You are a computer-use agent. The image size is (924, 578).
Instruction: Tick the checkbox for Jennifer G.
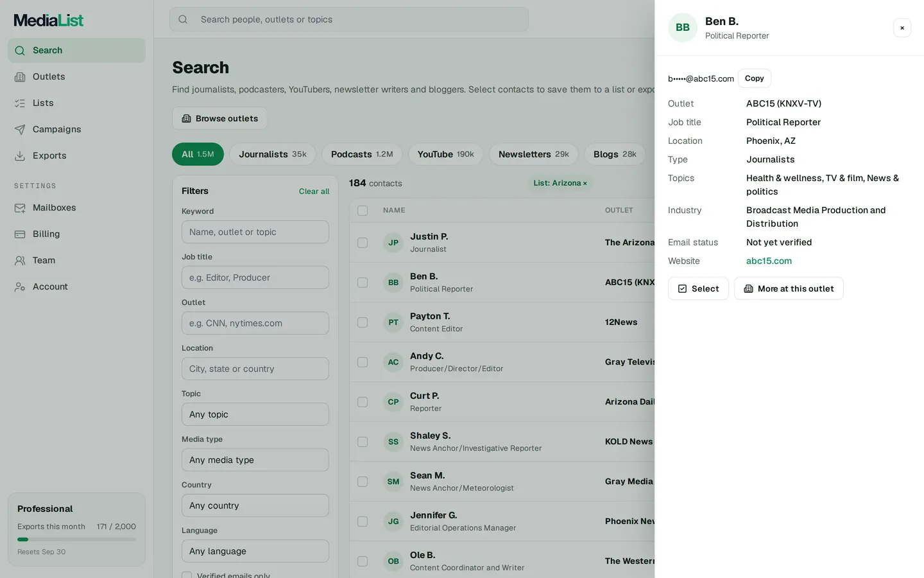363,521
